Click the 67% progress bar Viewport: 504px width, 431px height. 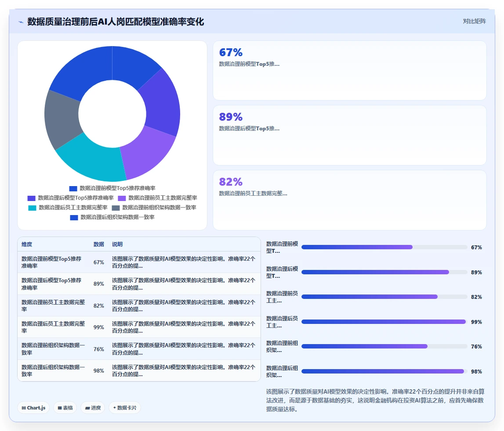[384, 247]
